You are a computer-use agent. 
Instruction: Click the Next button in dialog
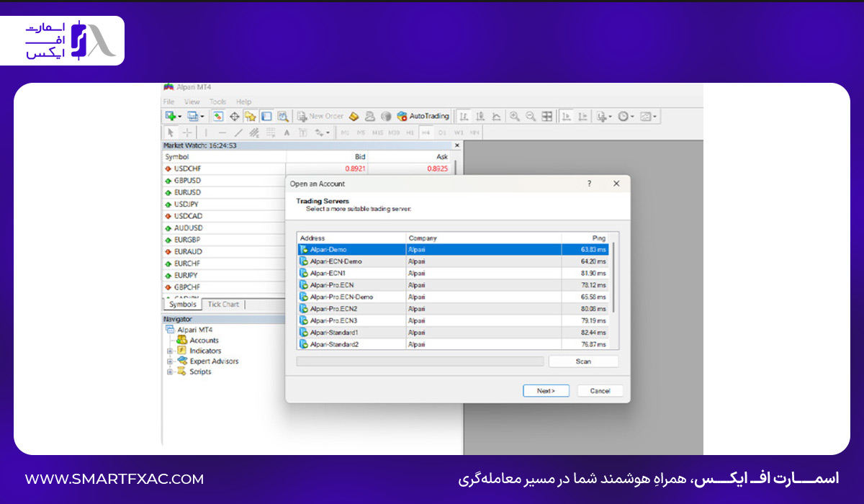pyautogui.click(x=546, y=391)
